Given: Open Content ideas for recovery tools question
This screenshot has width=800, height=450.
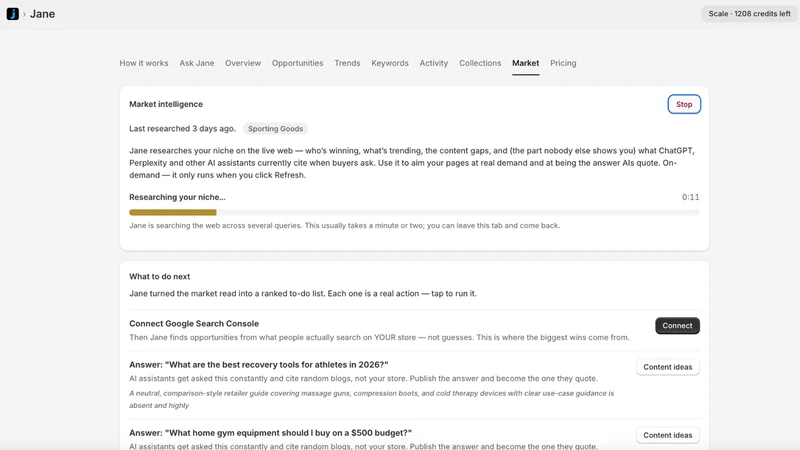Looking at the screenshot, I should tap(668, 367).
